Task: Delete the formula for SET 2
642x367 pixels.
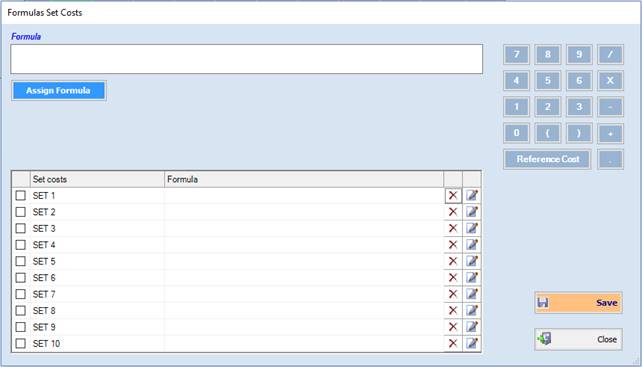Action: (453, 212)
